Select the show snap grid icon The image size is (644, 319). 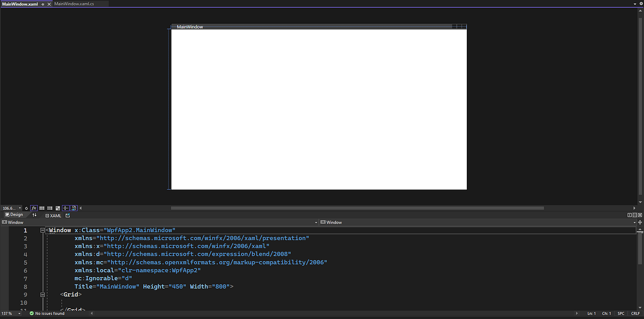point(41,208)
